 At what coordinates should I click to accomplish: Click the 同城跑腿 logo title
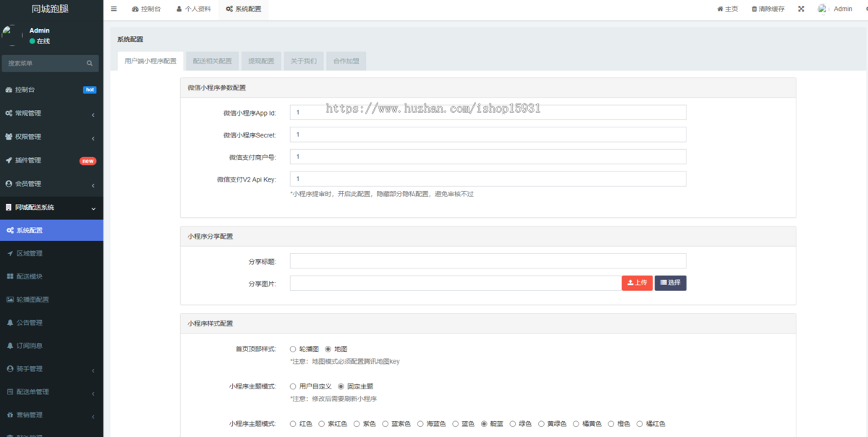tap(51, 9)
